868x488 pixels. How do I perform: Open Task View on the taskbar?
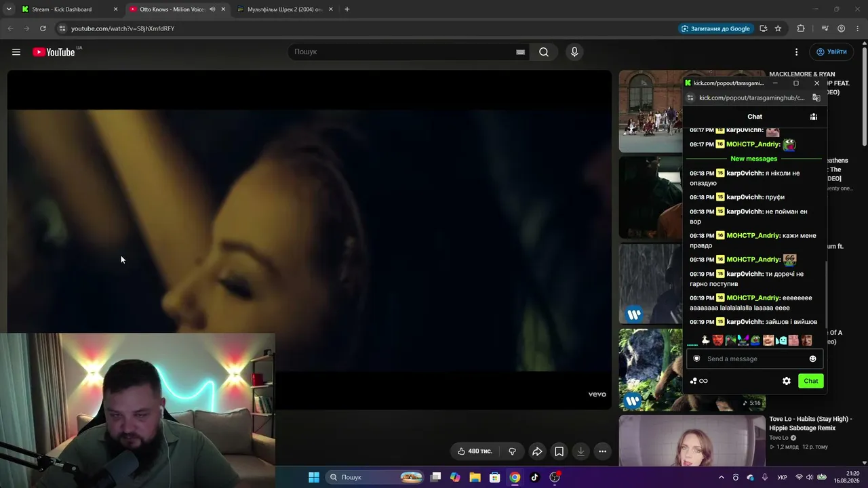(x=436, y=477)
